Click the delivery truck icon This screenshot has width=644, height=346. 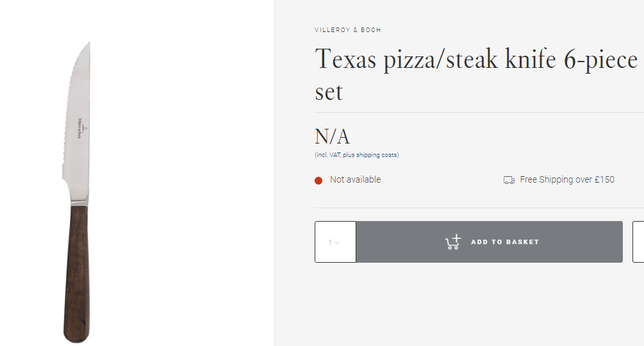(x=509, y=180)
